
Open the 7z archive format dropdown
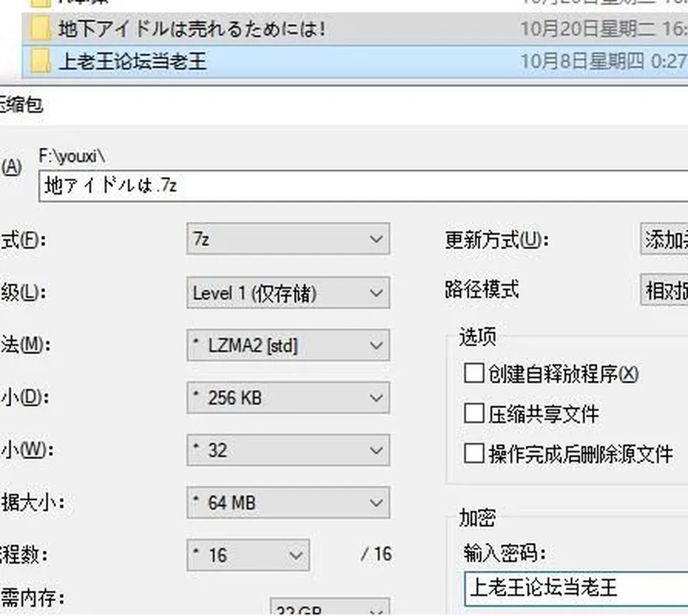(x=288, y=239)
